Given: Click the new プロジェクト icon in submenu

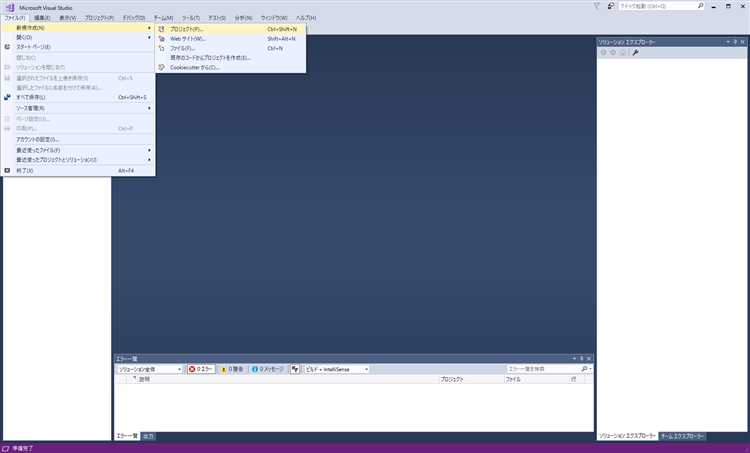Looking at the screenshot, I should coord(162,29).
